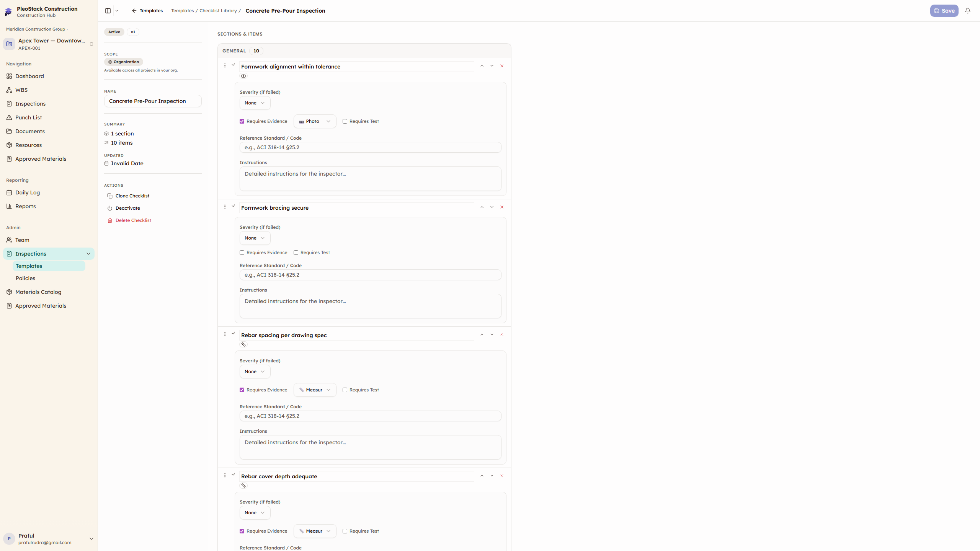Move 'Rebar cover depth adequate' down
The image size is (980, 551).
(x=492, y=476)
